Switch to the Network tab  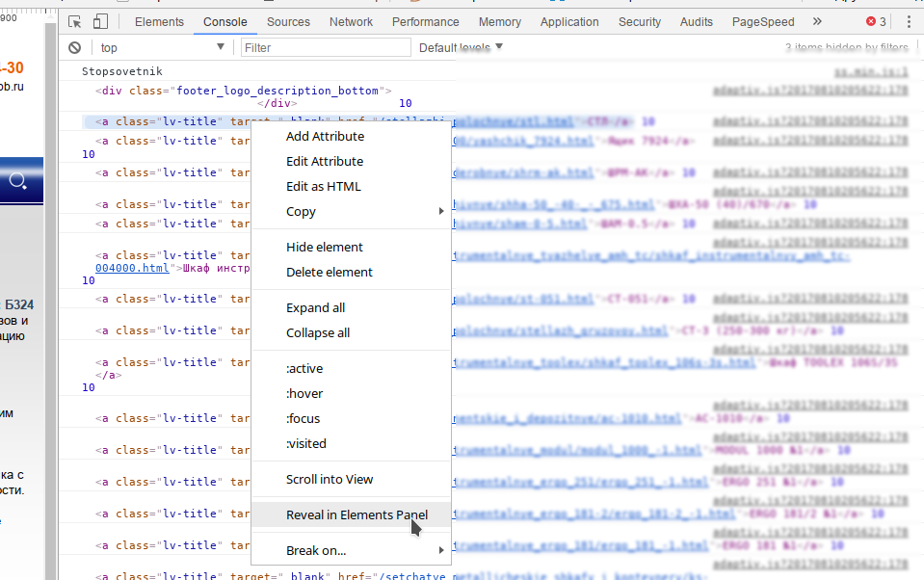coord(351,20)
